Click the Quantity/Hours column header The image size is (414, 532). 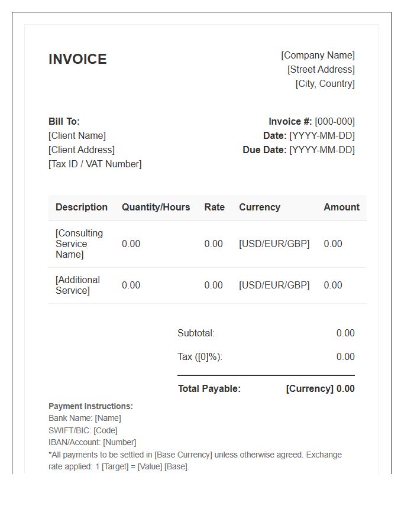coord(156,207)
